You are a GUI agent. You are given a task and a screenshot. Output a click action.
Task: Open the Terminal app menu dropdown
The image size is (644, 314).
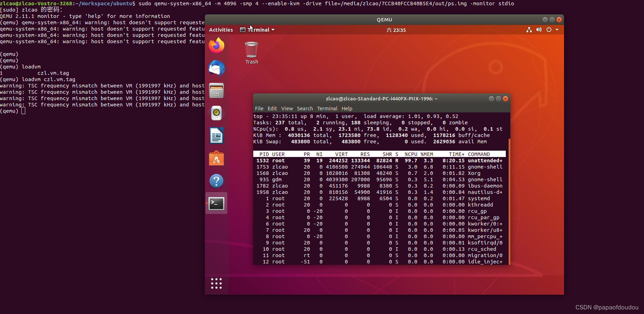pos(257,30)
